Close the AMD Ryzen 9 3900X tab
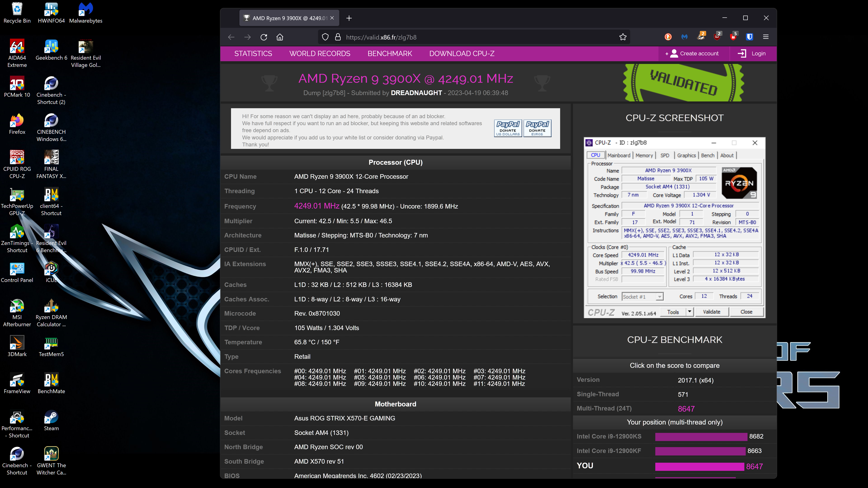This screenshot has height=488, width=868. (332, 18)
